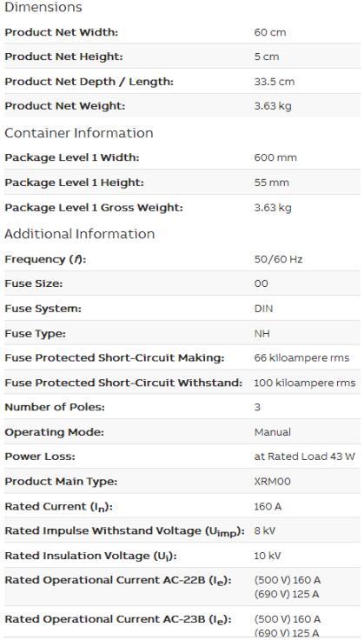
Task: Select the 50/60 Hz frequency value
Action: point(278,259)
